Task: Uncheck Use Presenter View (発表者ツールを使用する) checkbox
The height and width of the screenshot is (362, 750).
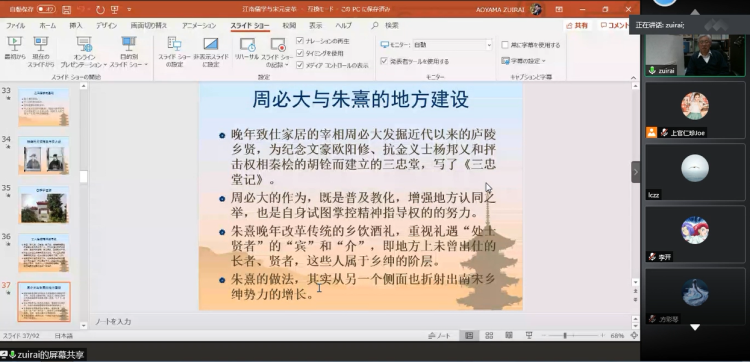Action: (x=384, y=61)
